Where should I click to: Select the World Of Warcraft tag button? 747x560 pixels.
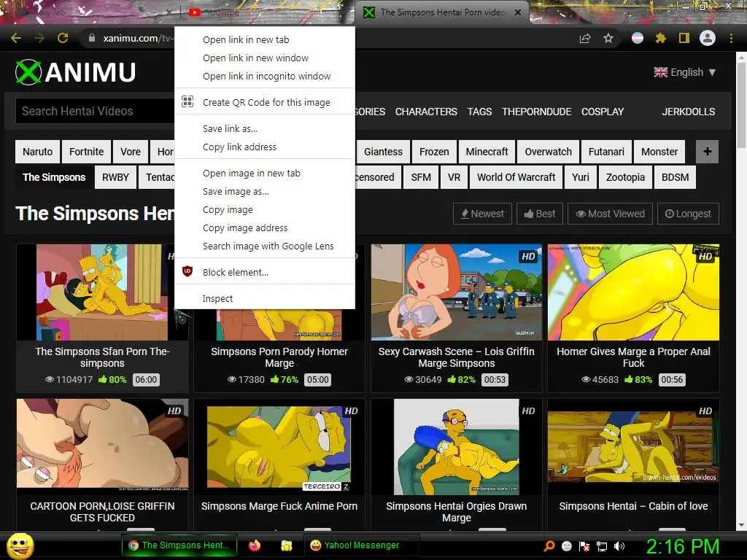coord(516,177)
